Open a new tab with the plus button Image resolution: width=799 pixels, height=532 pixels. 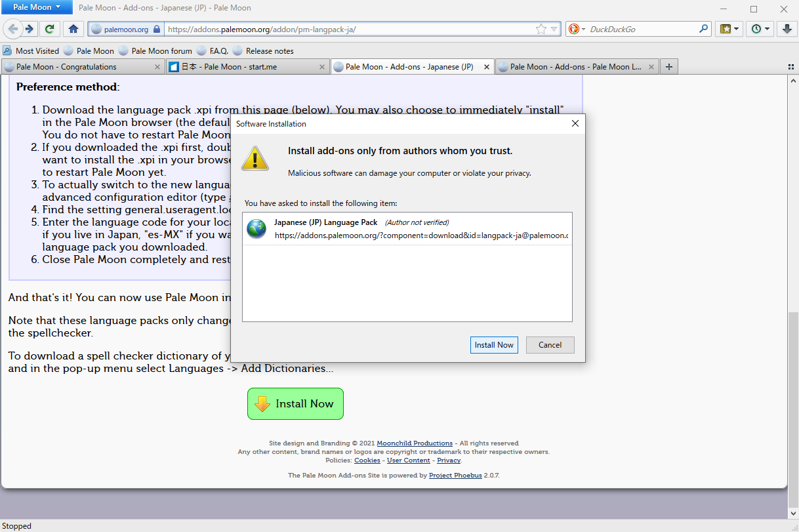click(668, 67)
